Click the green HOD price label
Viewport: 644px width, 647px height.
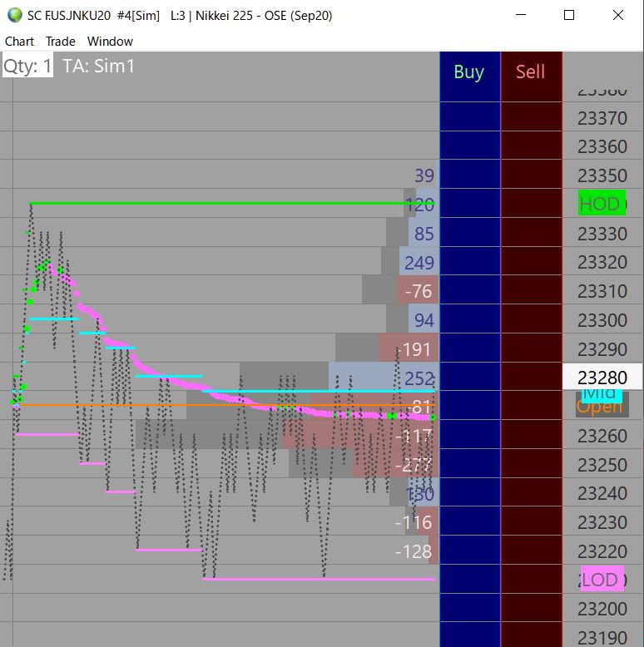(602, 203)
